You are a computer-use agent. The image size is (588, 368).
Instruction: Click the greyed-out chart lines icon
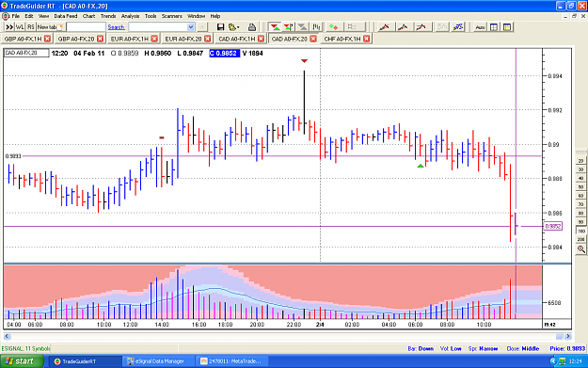442,27
